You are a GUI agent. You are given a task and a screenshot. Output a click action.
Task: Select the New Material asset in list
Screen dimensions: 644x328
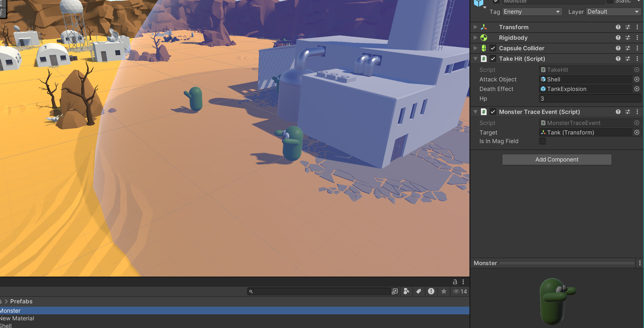pyautogui.click(x=17, y=318)
